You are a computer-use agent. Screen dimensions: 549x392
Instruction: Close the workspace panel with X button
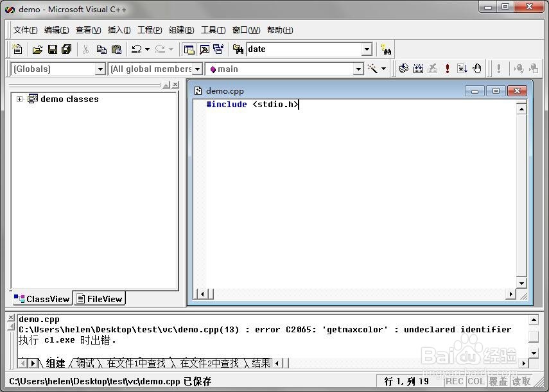(x=175, y=84)
